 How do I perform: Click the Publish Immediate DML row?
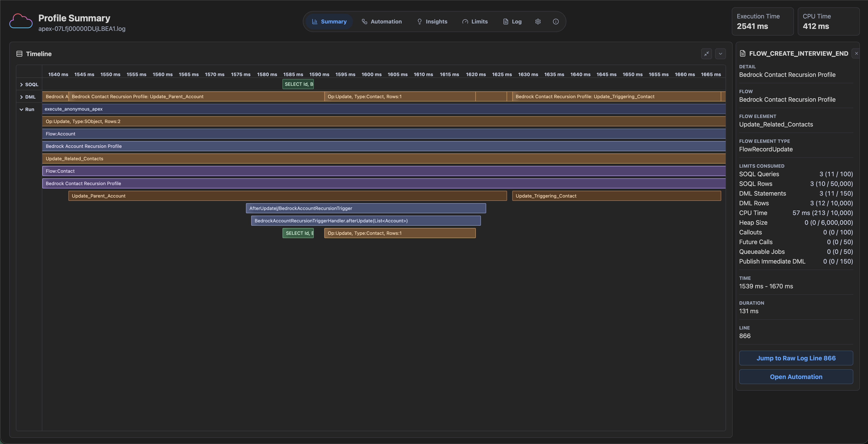(x=796, y=261)
